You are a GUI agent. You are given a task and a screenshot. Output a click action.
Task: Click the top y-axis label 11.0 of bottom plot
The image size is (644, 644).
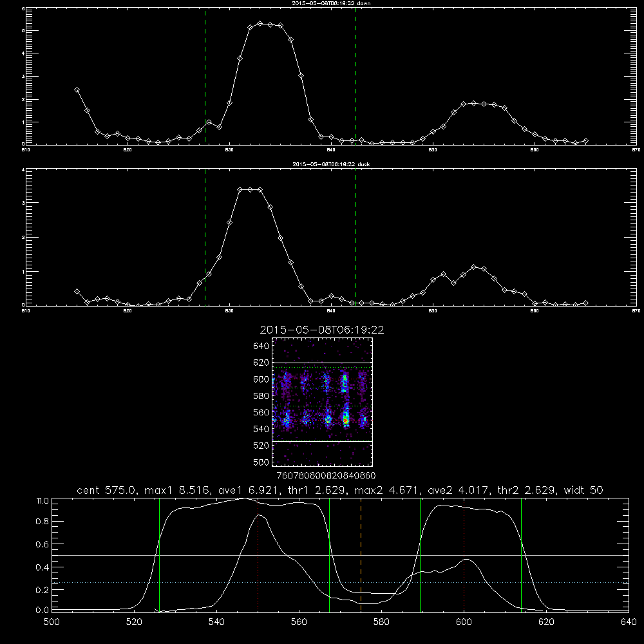coord(43,501)
